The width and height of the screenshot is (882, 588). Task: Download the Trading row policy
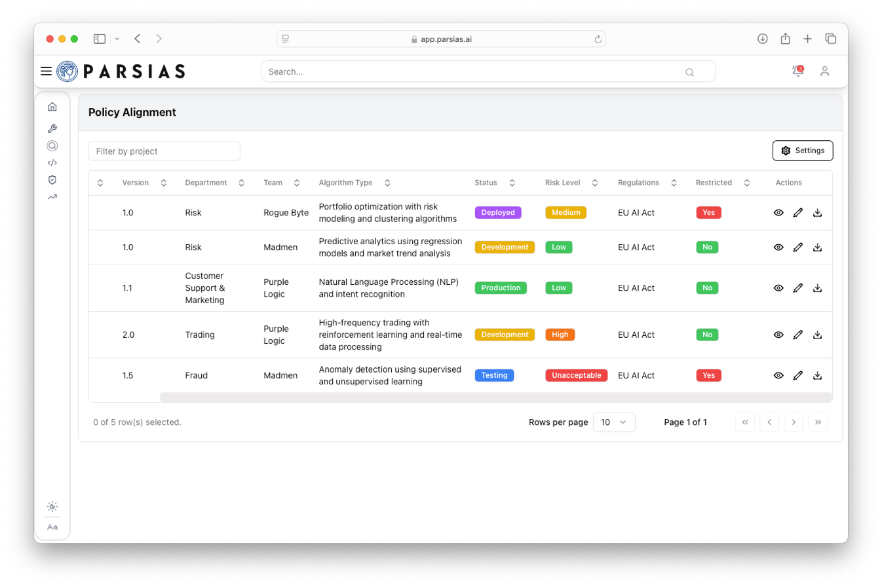(817, 335)
